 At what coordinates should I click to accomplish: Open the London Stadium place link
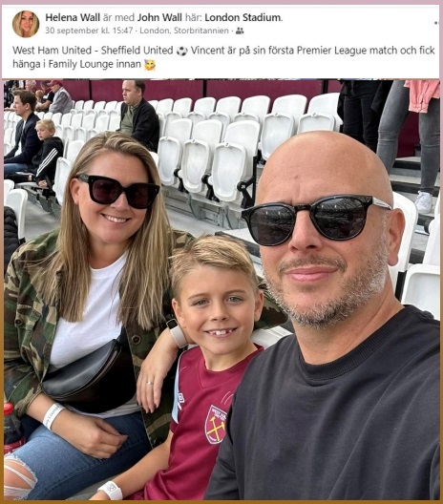[243, 17]
